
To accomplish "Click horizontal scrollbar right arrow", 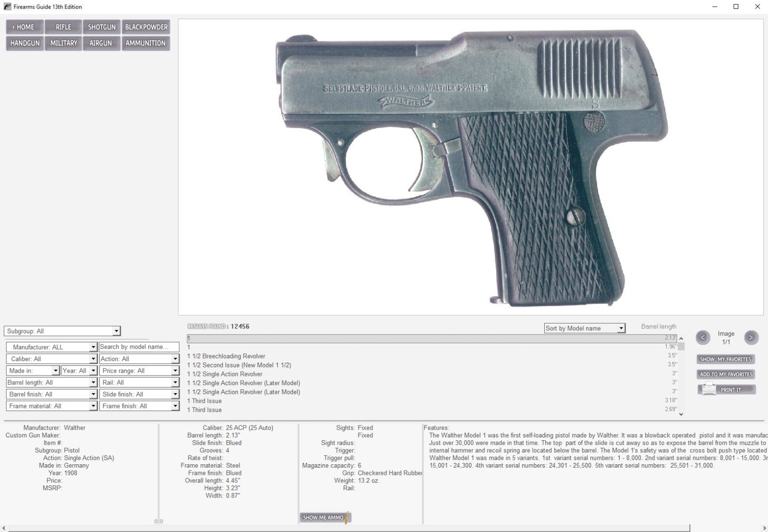I will (764, 528).
